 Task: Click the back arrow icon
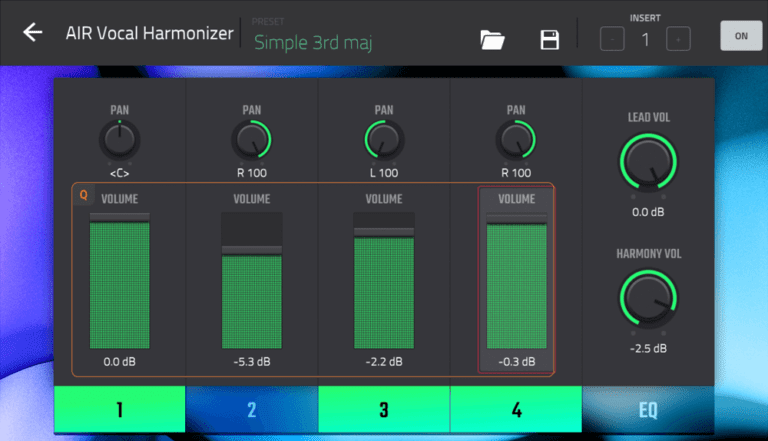[x=33, y=33]
